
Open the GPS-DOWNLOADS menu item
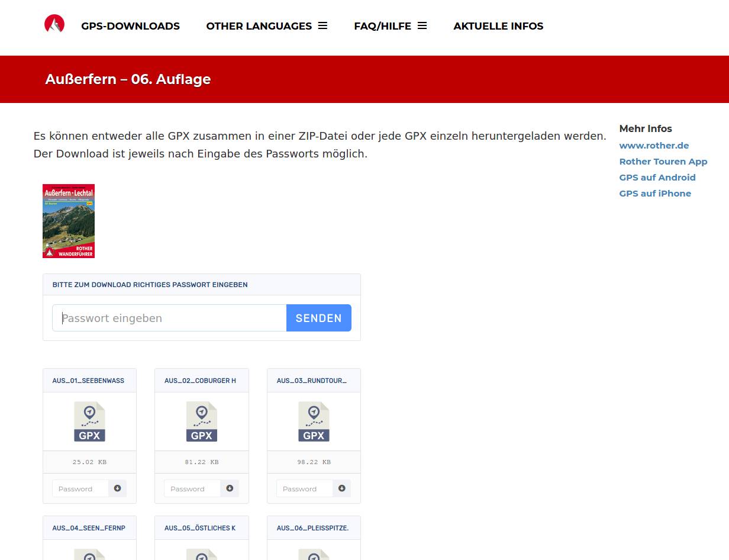[x=130, y=26]
